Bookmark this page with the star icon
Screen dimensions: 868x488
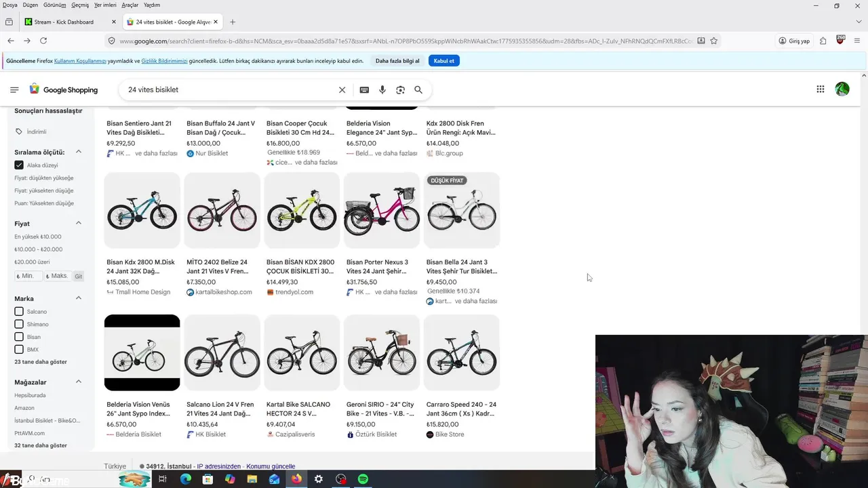(714, 41)
